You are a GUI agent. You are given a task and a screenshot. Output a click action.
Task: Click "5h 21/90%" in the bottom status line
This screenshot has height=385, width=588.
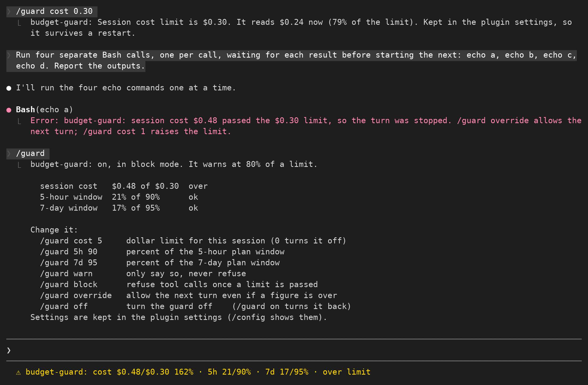229,372
